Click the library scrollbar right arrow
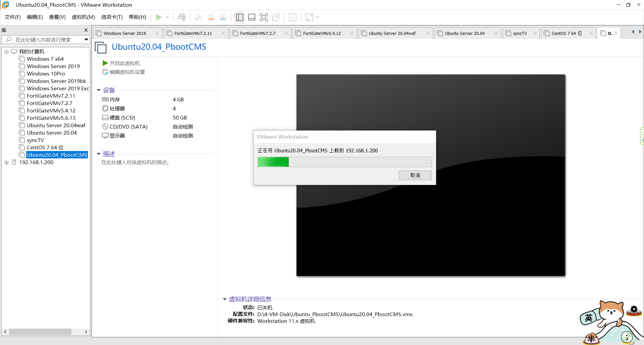This screenshot has height=345, width=644. pos(86,332)
